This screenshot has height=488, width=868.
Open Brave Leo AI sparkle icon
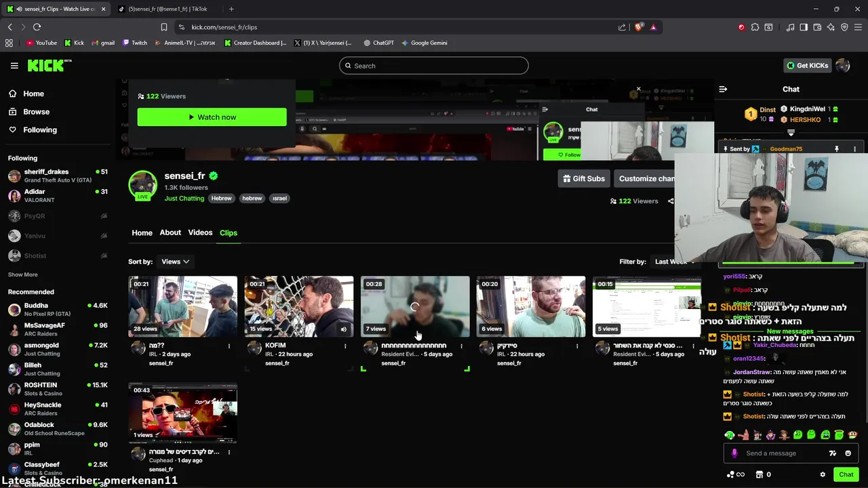pos(831,27)
